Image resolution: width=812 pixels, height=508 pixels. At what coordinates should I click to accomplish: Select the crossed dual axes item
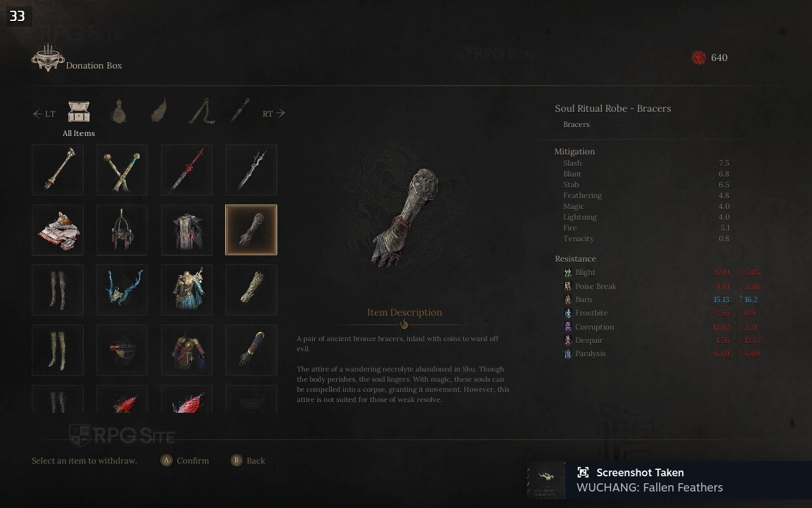click(122, 170)
